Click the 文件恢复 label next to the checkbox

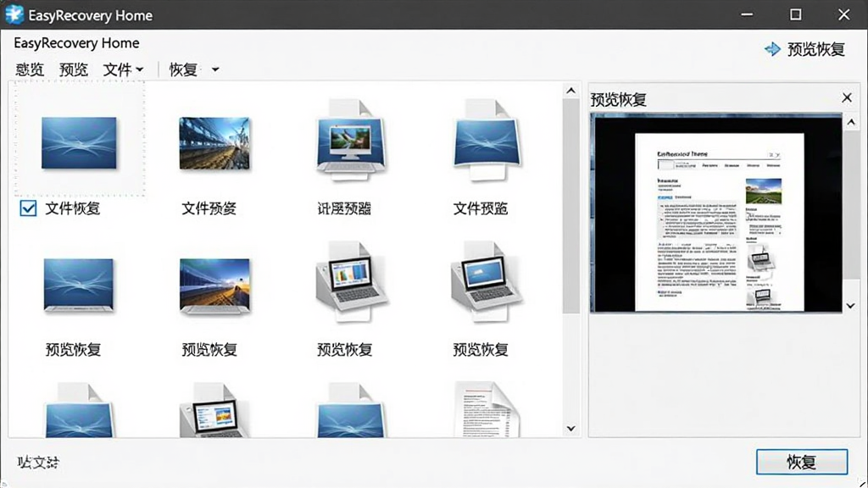pyautogui.click(x=73, y=208)
